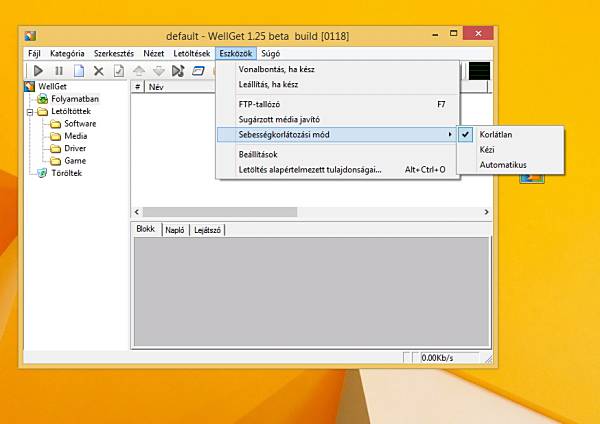
Task: Click the 0.00Kb/s status field
Action: pyautogui.click(x=449, y=358)
